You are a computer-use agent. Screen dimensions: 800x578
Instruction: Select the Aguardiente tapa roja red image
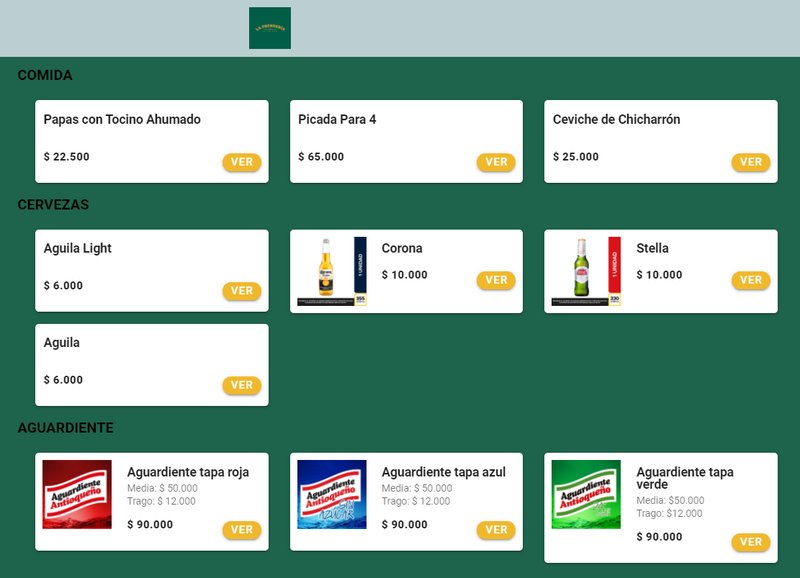click(x=77, y=494)
